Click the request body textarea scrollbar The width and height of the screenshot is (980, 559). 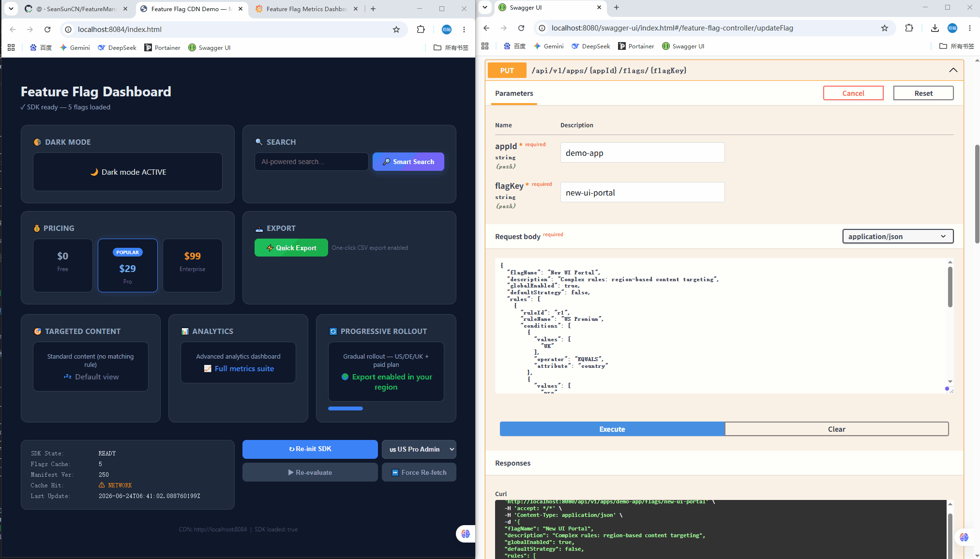950,287
